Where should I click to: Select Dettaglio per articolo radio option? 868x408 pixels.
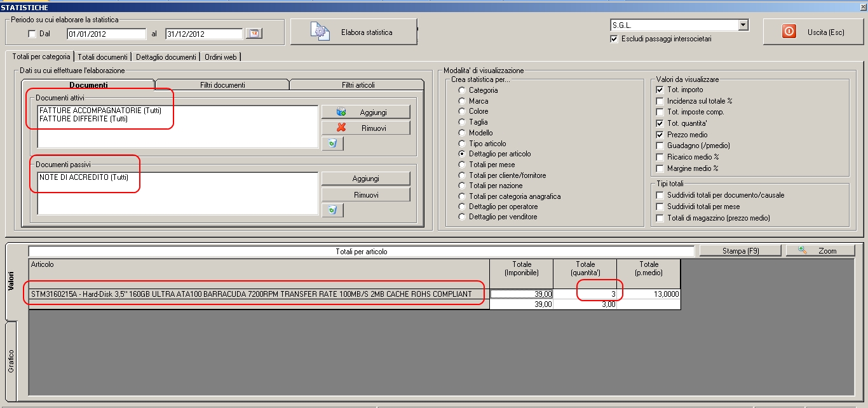coord(462,154)
